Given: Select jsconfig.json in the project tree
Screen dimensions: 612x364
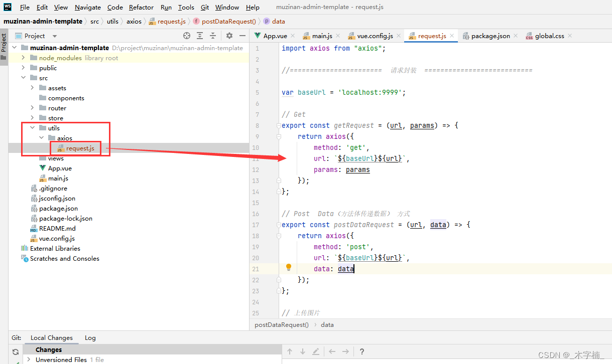Looking at the screenshot, I should [57, 198].
